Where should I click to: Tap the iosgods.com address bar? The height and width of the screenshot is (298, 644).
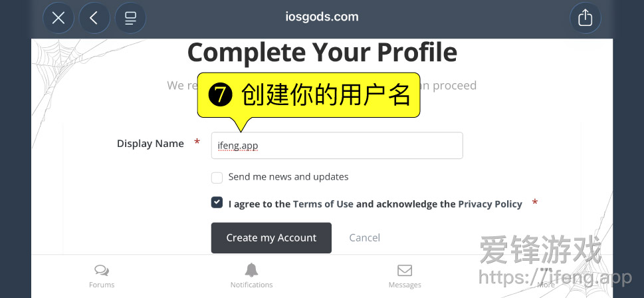coord(322,17)
